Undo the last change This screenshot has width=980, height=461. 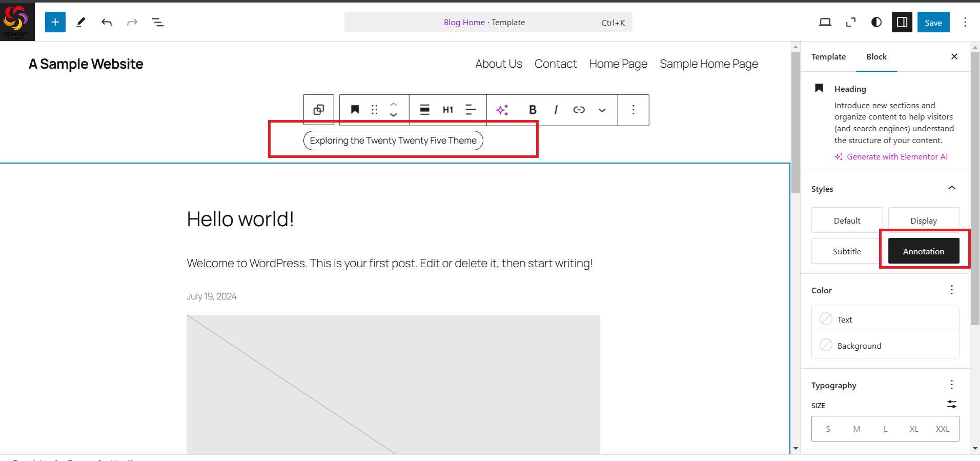(107, 22)
